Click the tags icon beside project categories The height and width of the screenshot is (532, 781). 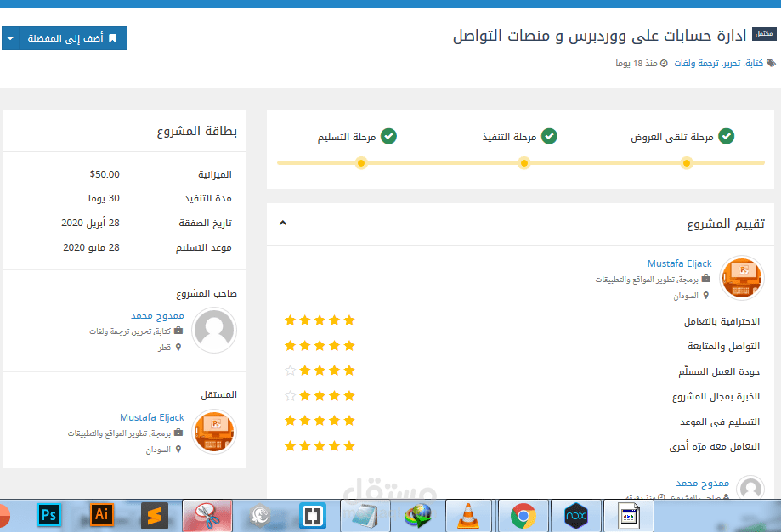coord(769,63)
